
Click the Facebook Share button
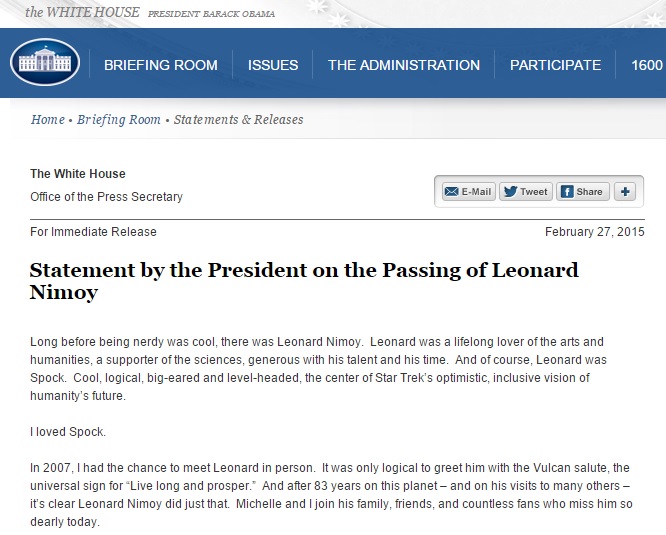(x=581, y=191)
